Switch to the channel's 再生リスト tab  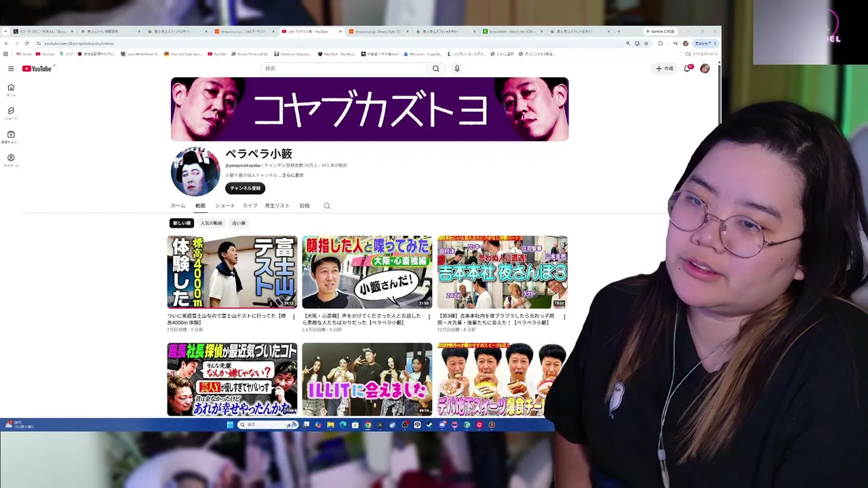[x=277, y=206]
